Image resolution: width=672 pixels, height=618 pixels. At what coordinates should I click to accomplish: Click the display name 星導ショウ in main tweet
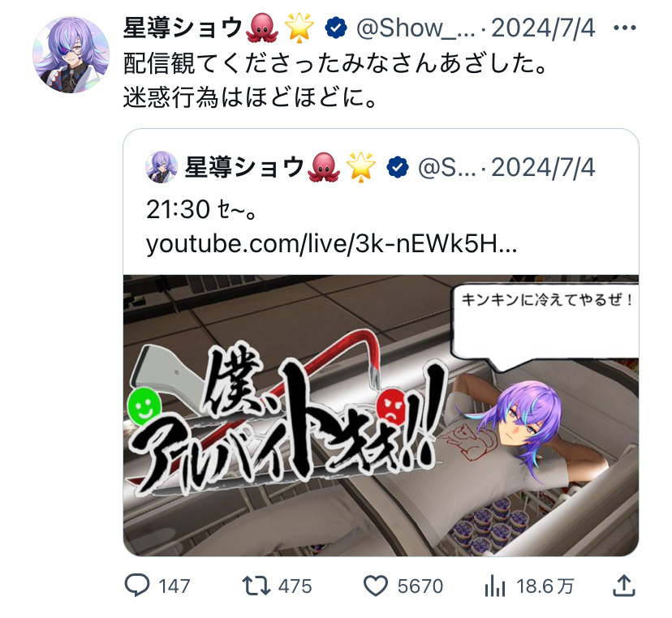pyautogui.click(x=183, y=28)
